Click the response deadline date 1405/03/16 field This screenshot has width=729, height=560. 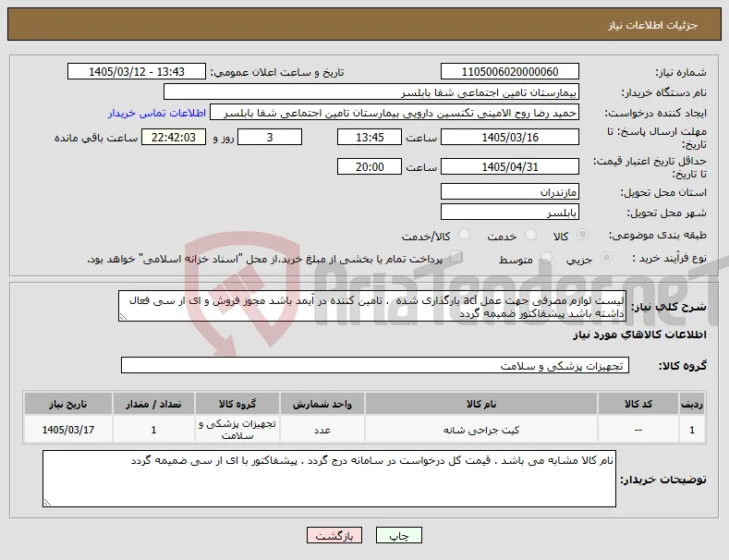click(509, 137)
